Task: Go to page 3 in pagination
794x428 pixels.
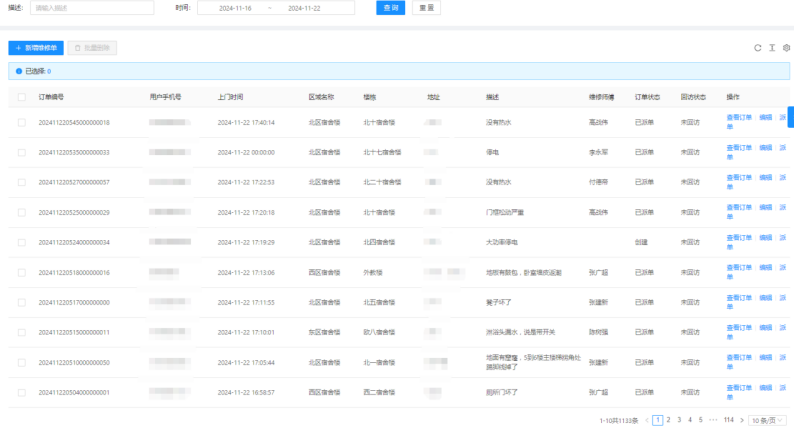Action: (679, 420)
